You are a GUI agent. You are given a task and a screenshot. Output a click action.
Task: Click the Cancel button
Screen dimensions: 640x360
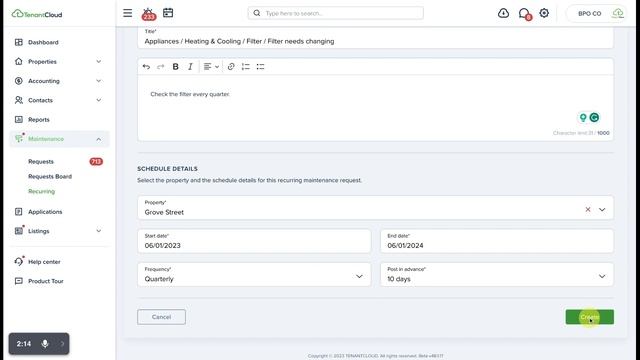coord(161,317)
